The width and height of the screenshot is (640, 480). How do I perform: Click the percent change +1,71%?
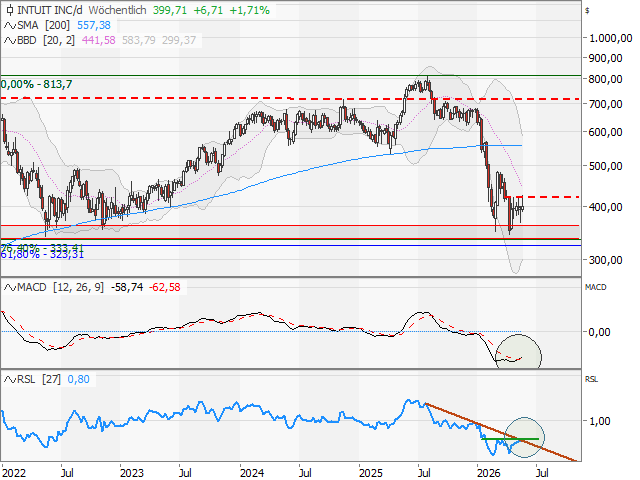point(249,10)
